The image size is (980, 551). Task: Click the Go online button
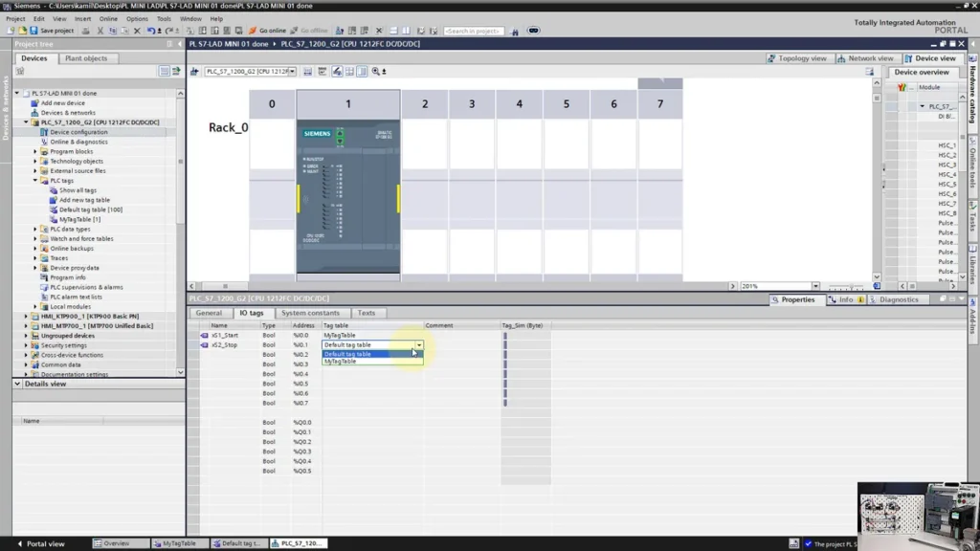[x=268, y=31]
